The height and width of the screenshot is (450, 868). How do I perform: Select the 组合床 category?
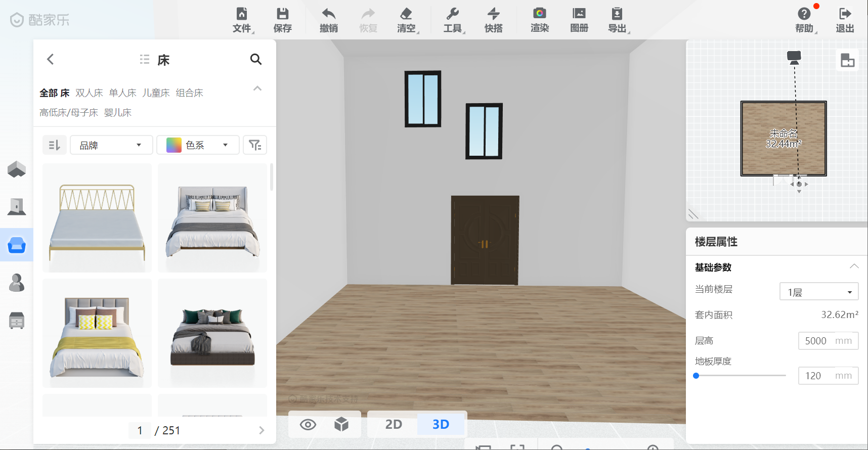tap(189, 93)
